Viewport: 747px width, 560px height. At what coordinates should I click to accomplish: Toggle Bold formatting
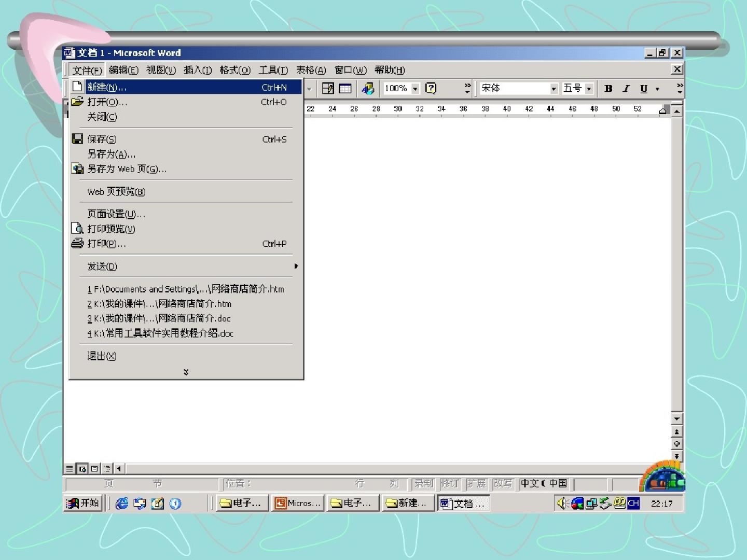pos(608,89)
